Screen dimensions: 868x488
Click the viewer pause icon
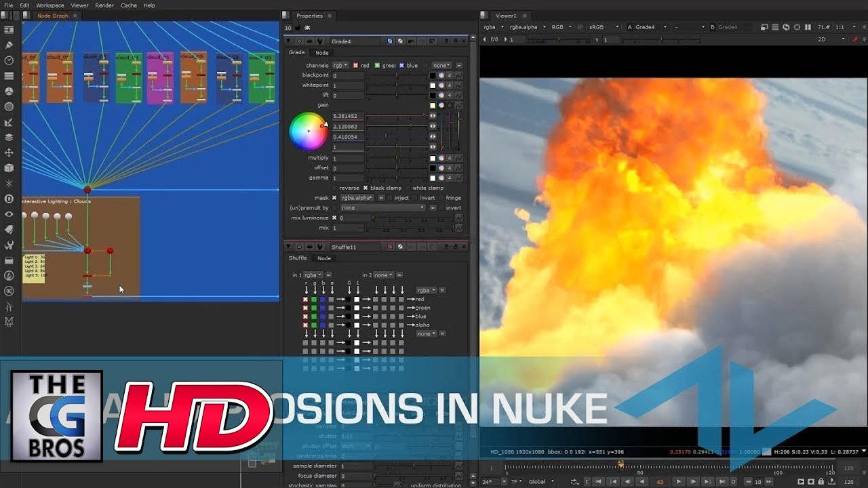(807, 27)
